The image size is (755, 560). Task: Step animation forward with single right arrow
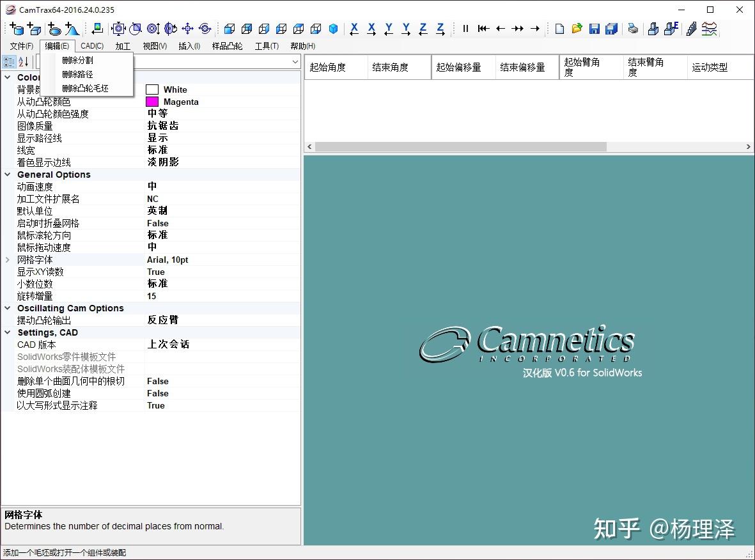coord(535,29)
